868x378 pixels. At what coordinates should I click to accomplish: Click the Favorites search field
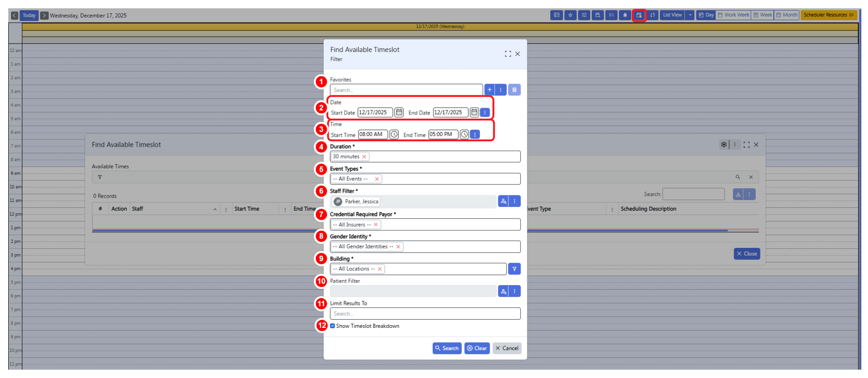406,90
